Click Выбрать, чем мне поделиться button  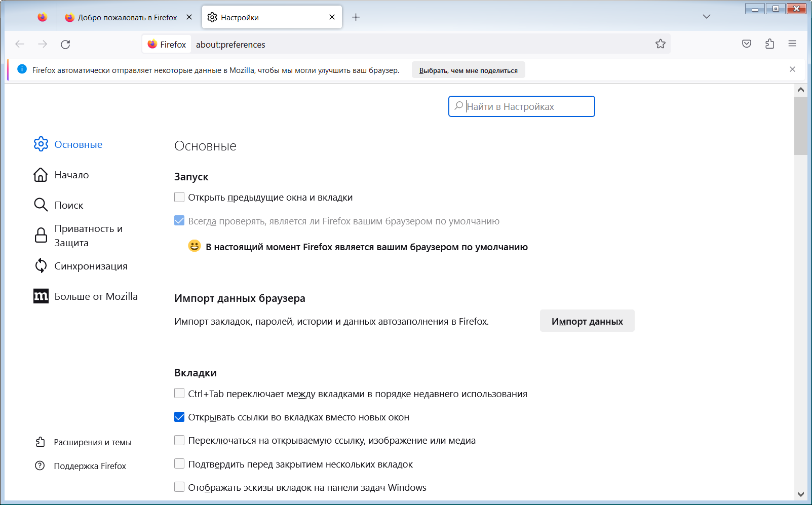468,70
